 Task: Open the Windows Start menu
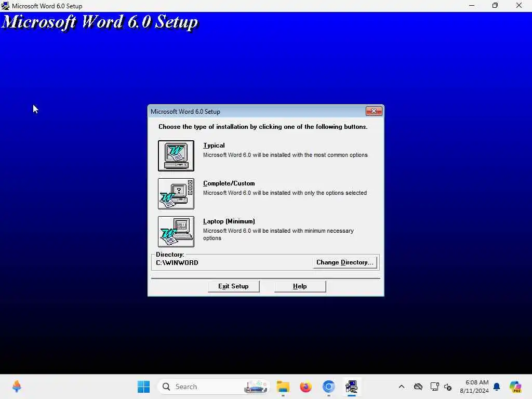pyautogui.click(x=143, y=387)
